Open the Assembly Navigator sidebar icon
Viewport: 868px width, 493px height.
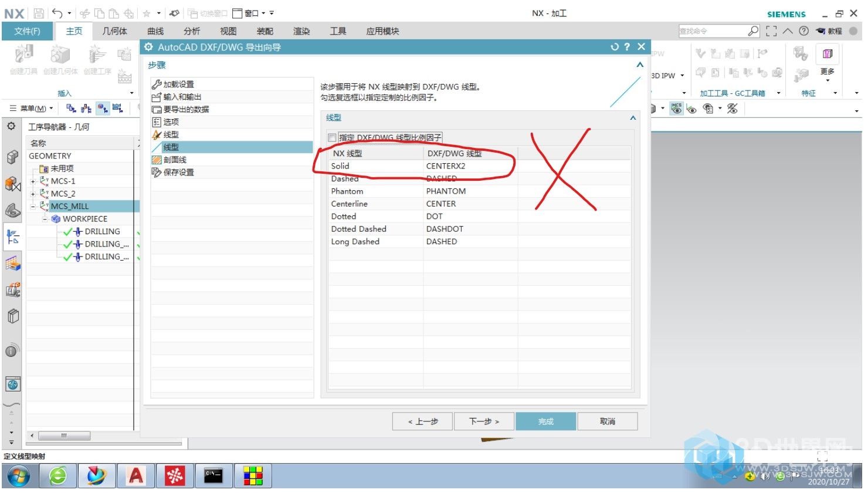pos(13,157)
